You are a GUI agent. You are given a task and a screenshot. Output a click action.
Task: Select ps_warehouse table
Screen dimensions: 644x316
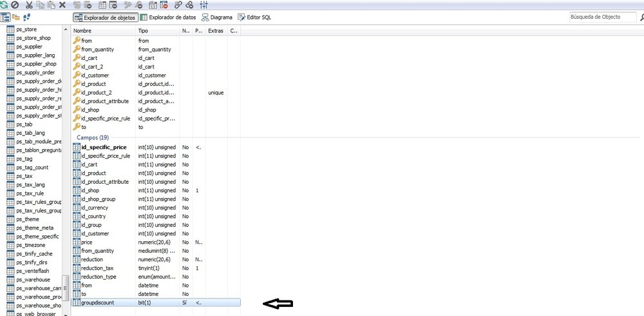pyautogui.click(x=33, y=280)
